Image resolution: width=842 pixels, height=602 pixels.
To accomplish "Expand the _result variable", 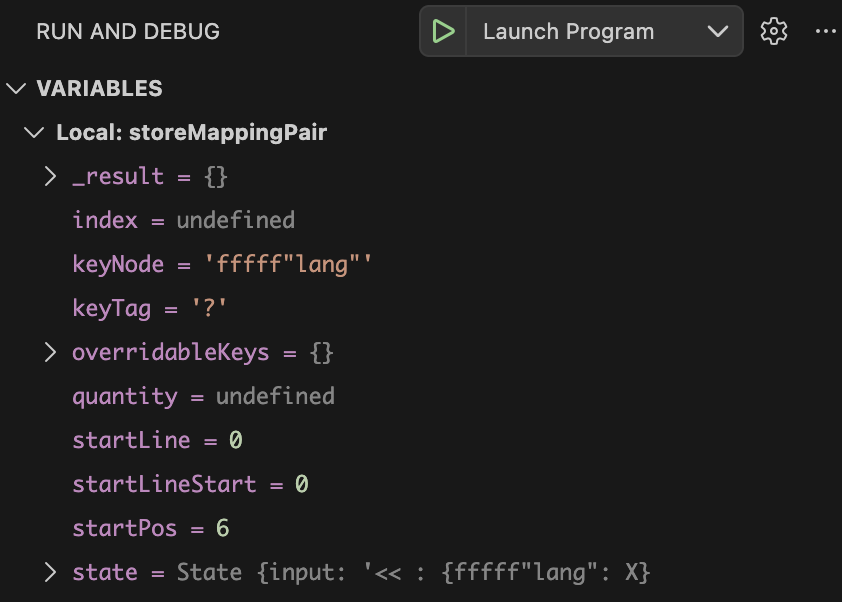I will 50,176.
